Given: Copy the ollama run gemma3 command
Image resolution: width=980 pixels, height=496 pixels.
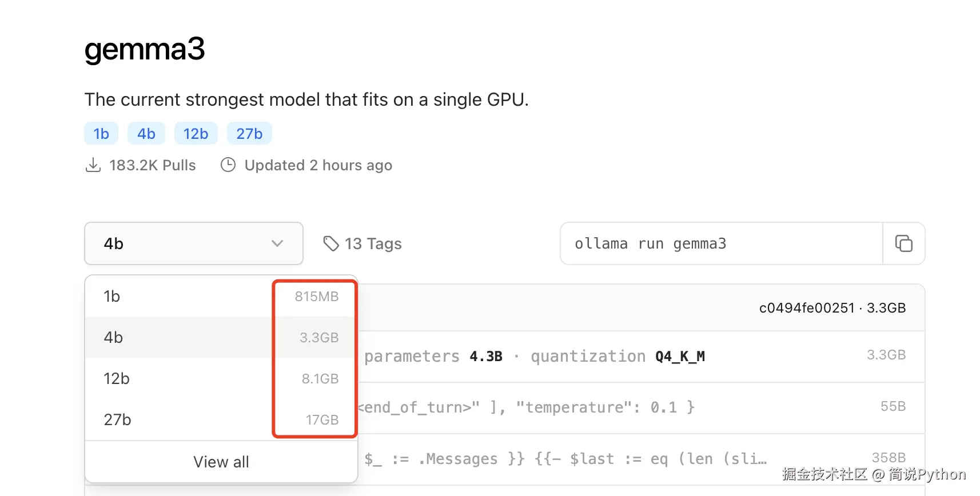Looking at the screenshot, I should (903, 243).
